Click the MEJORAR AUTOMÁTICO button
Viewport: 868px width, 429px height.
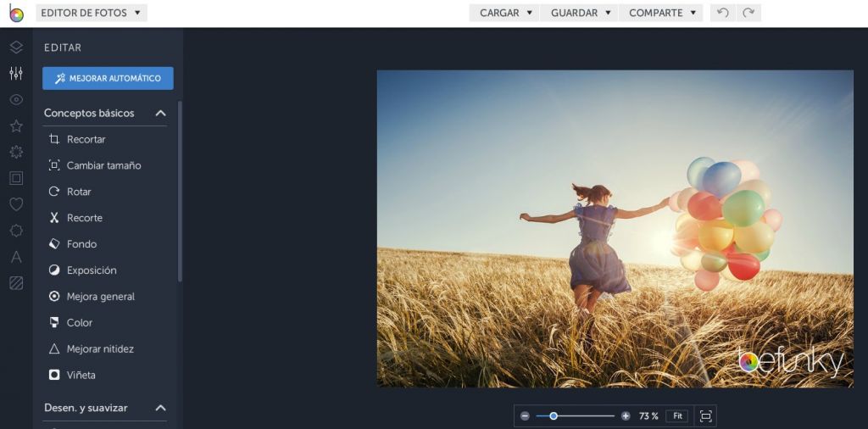pos(108,78)
